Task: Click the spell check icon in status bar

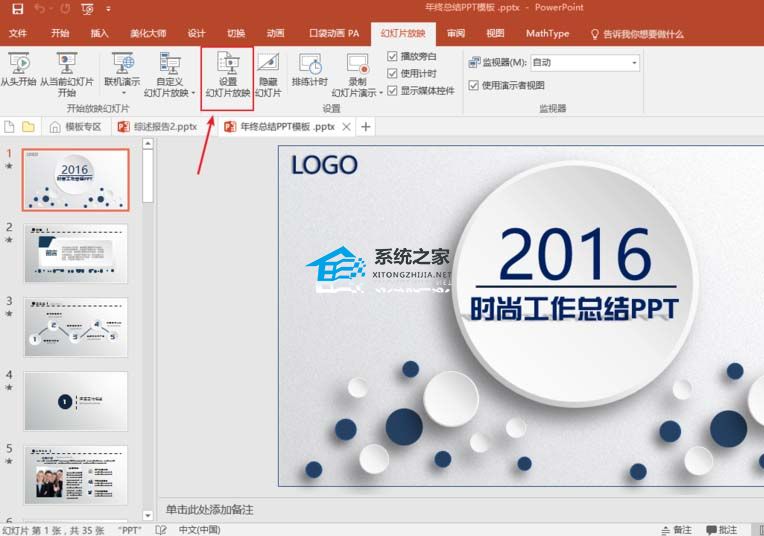Action: 161,530
